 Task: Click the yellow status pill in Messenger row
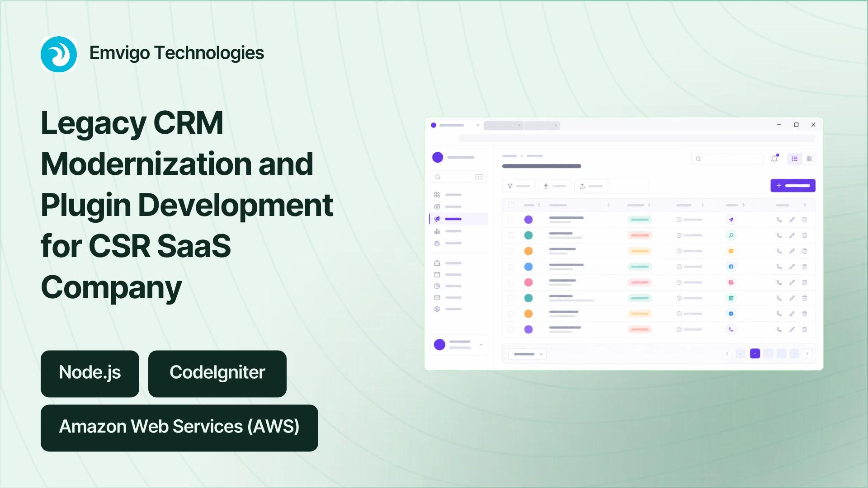tap(640, 314)
